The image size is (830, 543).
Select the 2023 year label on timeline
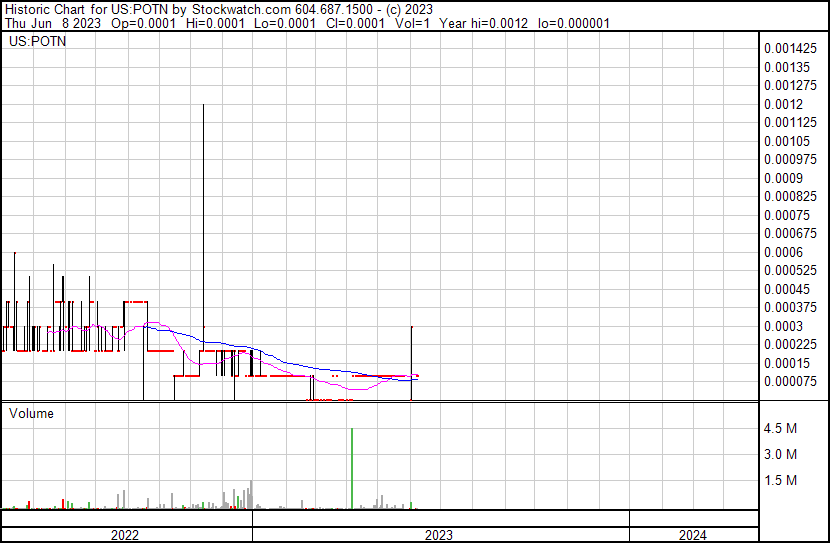click(439, 535)
